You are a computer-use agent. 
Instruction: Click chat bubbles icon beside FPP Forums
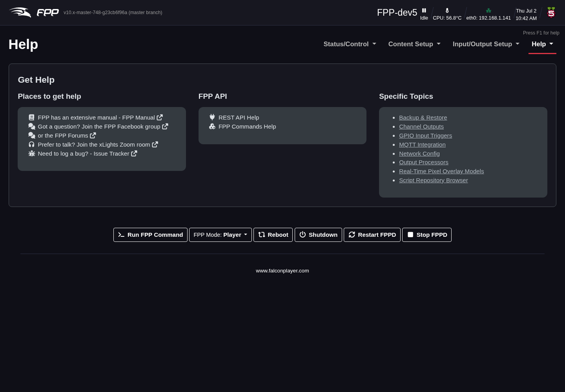coord(32,136)
